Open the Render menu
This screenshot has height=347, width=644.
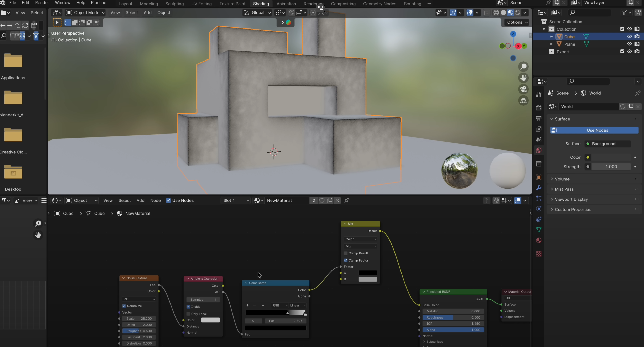42,3
